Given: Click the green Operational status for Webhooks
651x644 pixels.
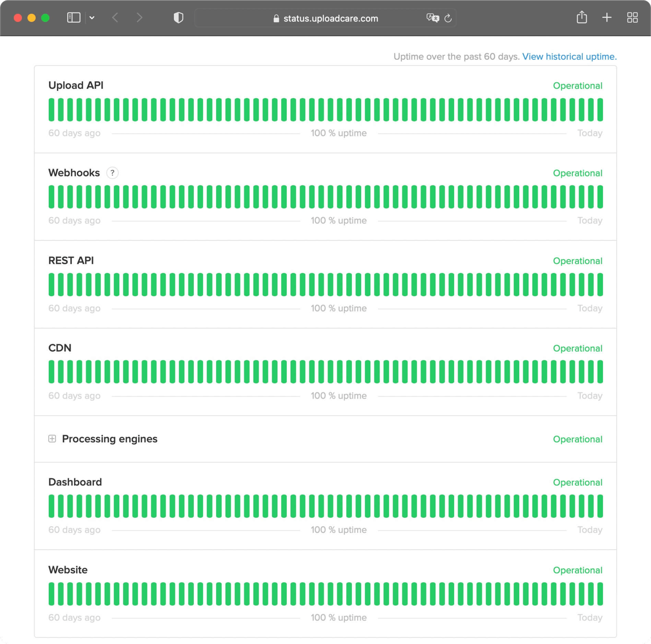Looking at the screenshot, I should coord(578,173).
